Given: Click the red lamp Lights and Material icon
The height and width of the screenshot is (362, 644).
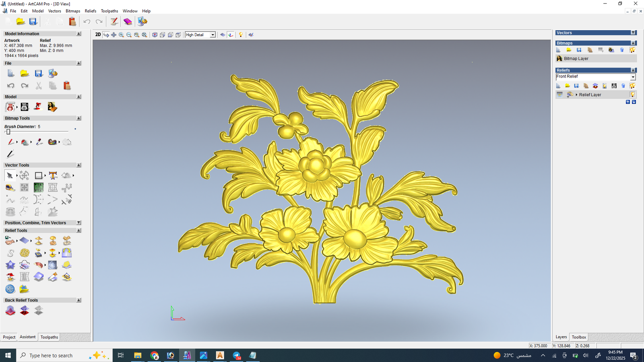Looking at the screenshot, I should click(x=38, y=107).
